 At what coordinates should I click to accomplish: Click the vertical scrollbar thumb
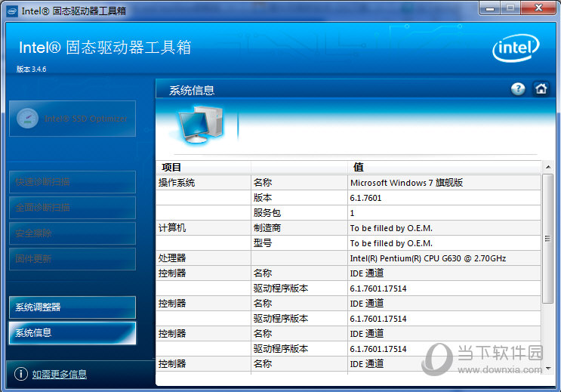547,239
